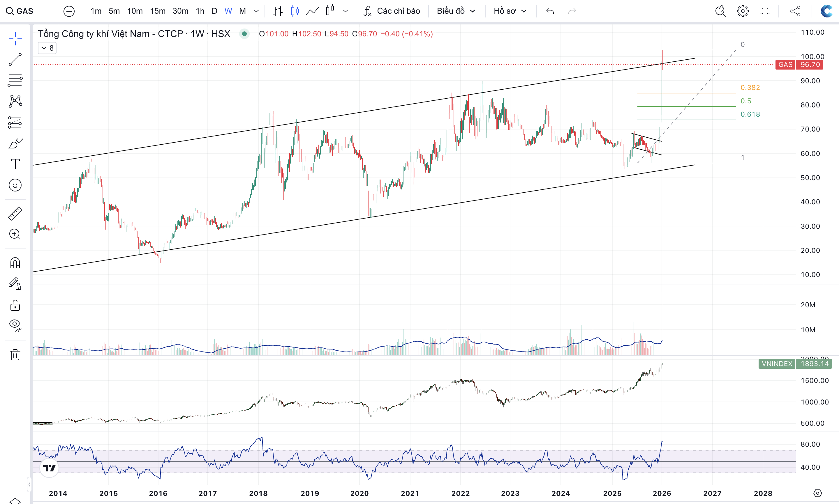Click the trash icon to remove drawings

[15, 354]
